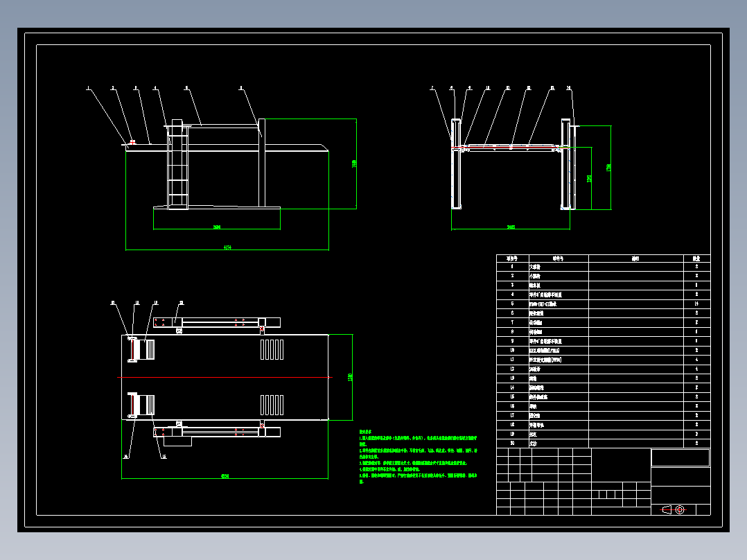Click the projection symbol in the title block
This screenshot has width=747, height=560.
point(674,510)
